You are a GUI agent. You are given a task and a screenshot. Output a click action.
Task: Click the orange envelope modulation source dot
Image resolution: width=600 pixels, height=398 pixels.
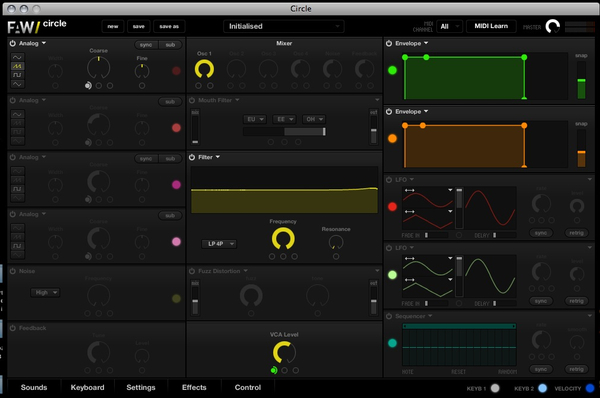coord(392,139)
